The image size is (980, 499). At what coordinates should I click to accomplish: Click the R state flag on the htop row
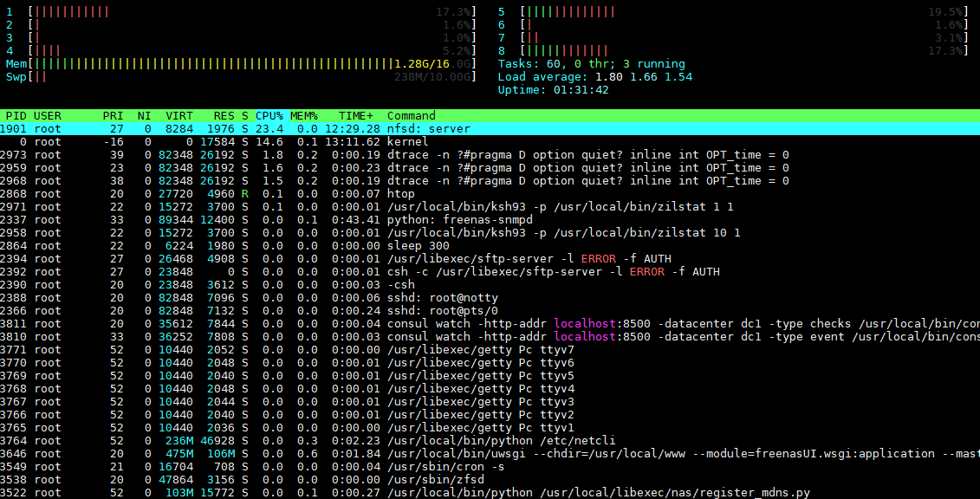[245, 193]
